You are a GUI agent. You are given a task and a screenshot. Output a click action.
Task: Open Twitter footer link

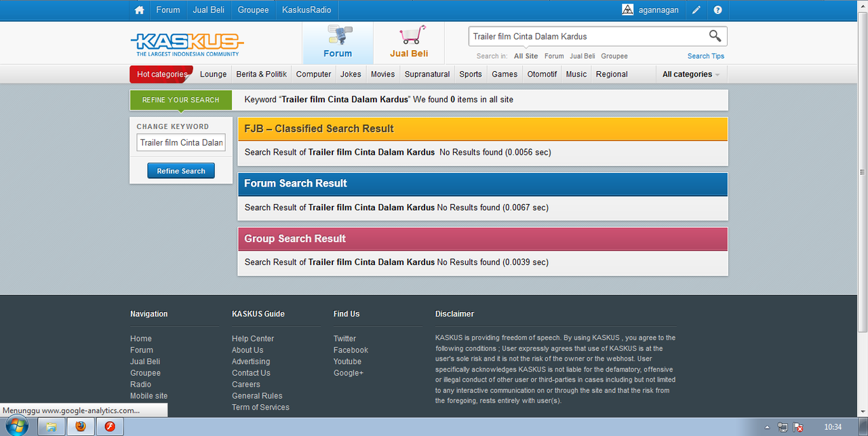[344, 339]
